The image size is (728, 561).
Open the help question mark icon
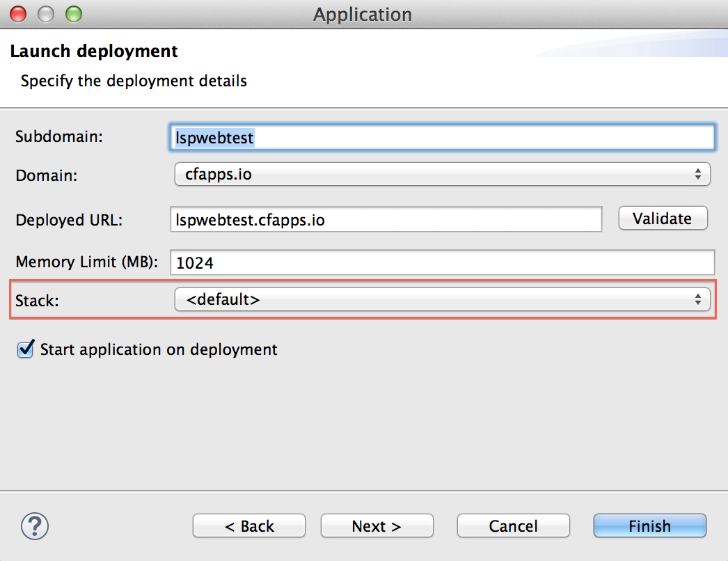[x=35, y=526]
